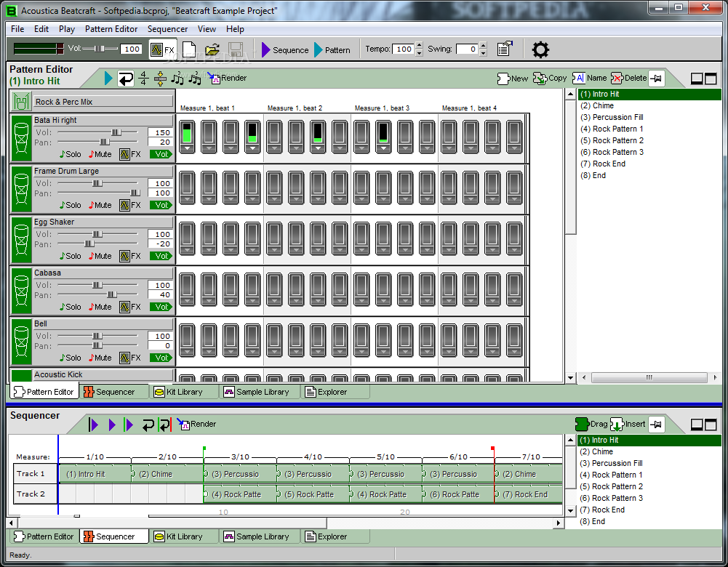Click the Pattern Editor play arrow icon

pos(108,78)
